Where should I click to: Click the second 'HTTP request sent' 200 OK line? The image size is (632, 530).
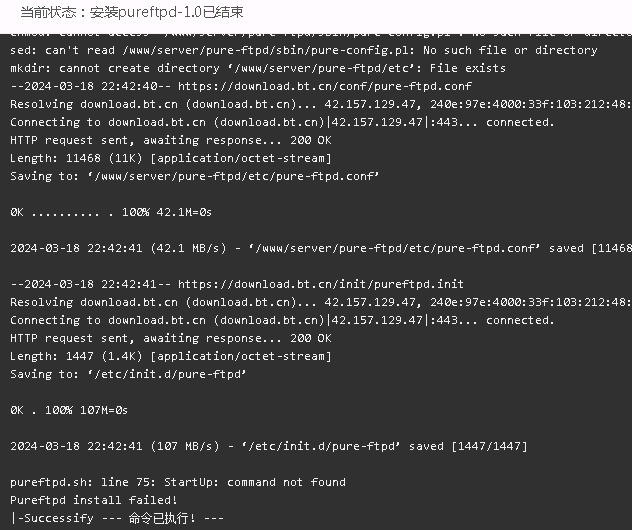[x=170, y=338]
